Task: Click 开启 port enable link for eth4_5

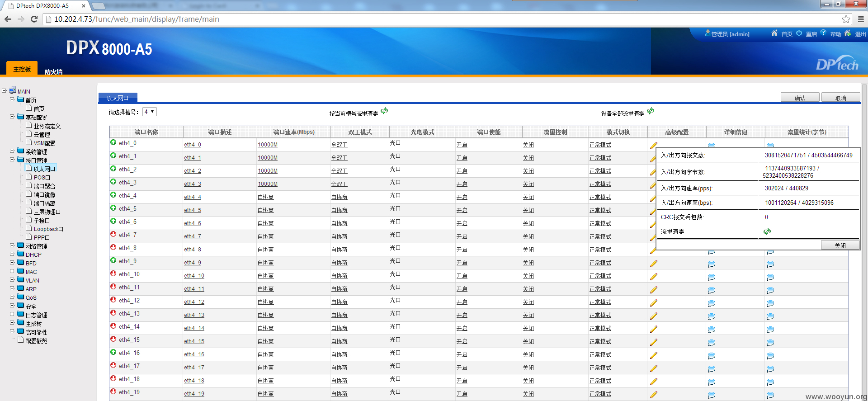Action: point(462,210)
